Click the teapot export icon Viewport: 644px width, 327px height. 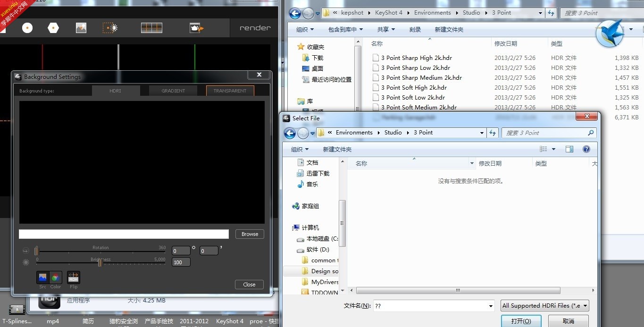(x=196, y=28)
